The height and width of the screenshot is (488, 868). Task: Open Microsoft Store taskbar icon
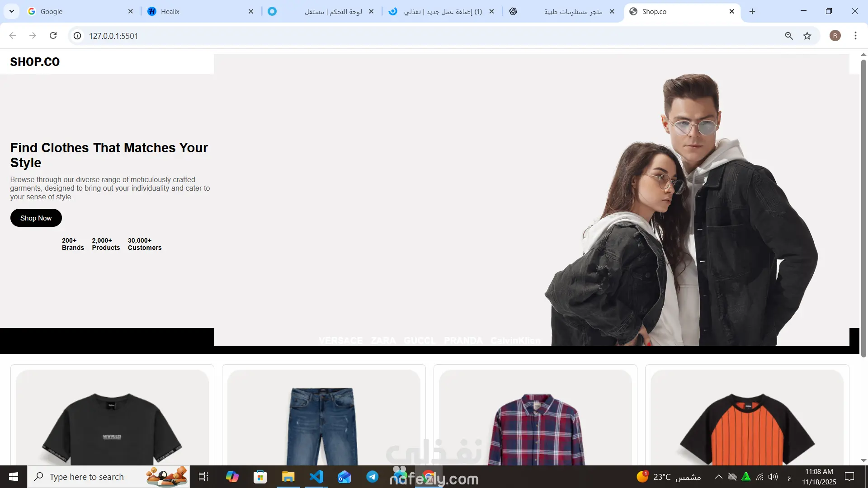click(x=260, y=477)
